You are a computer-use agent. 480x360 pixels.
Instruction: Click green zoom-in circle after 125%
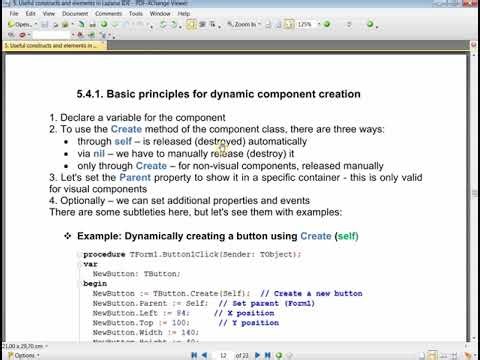327,24
